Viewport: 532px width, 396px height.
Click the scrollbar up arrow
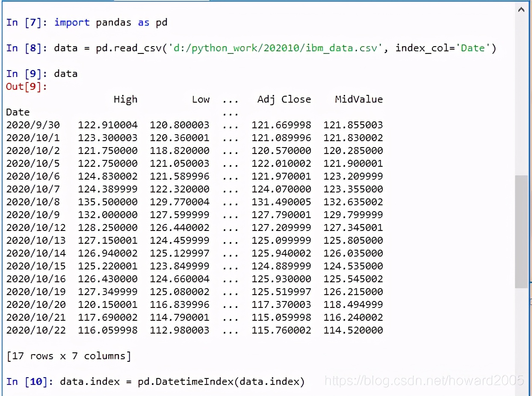coord(521,9)
